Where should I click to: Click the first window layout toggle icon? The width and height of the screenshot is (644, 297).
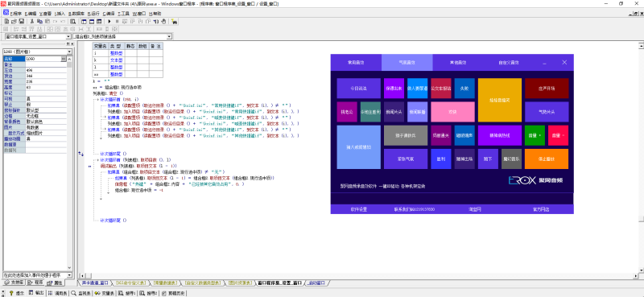click(x=84, y=22)
